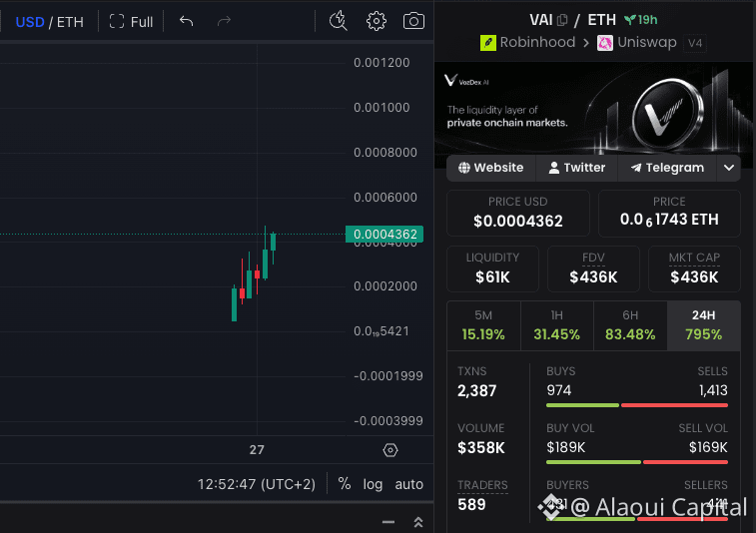Open chart in Full screen mode

click(131, 22)
